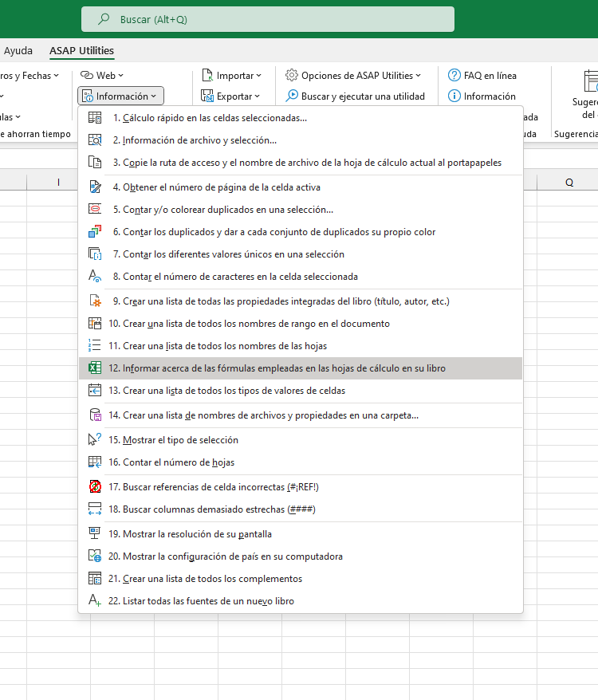Expand Opciones de ASAP Utilities dropdown
Screen dimensions: 598x700
click(x=353, y=76)
